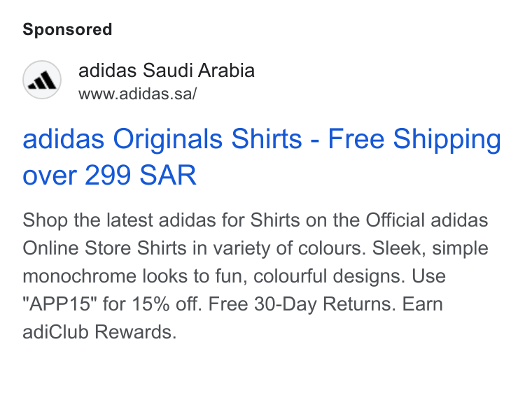Click the Sponsored label
This screenshot has height=407, width=532.
[x=67, y=29]
